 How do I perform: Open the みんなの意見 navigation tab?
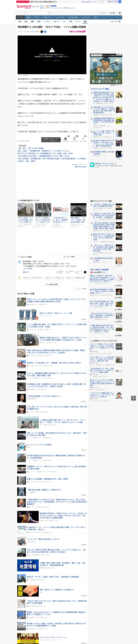point(73,17)
